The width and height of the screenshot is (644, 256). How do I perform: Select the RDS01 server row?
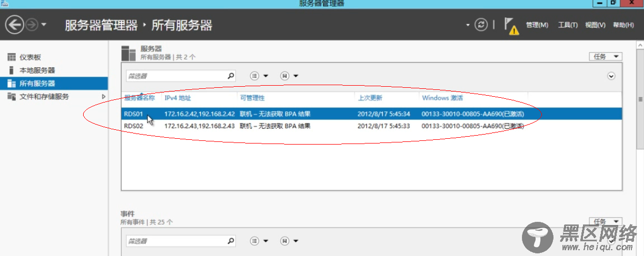coord(371,114)
